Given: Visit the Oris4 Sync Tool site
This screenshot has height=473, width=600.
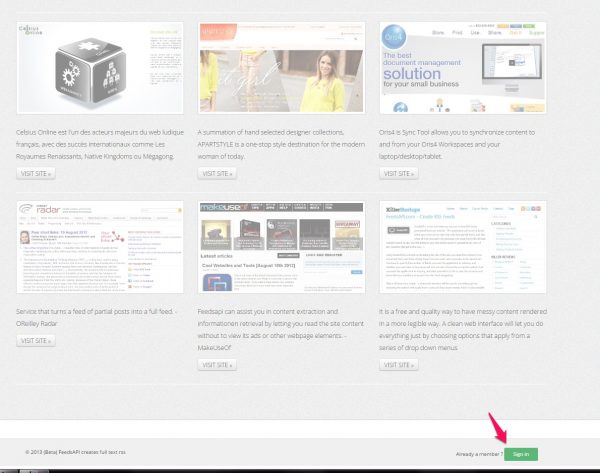Looking at the screenshot, I should [399, 173].
